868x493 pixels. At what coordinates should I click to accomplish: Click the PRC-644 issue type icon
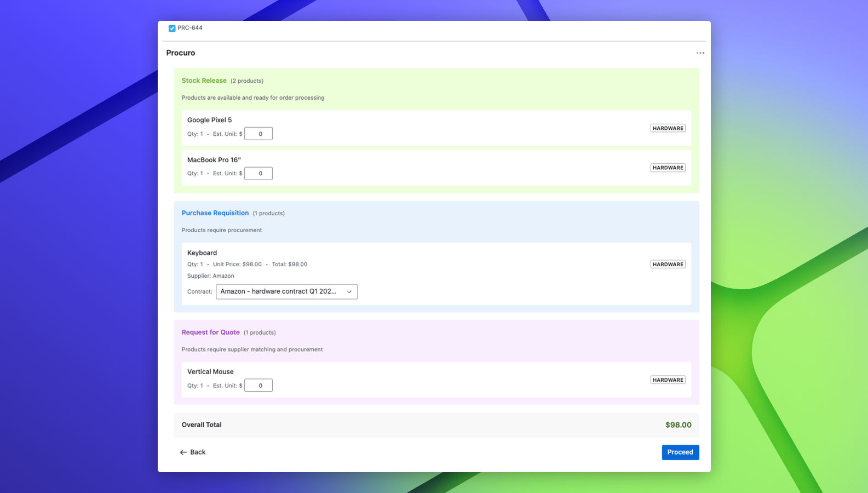point(172,28)
